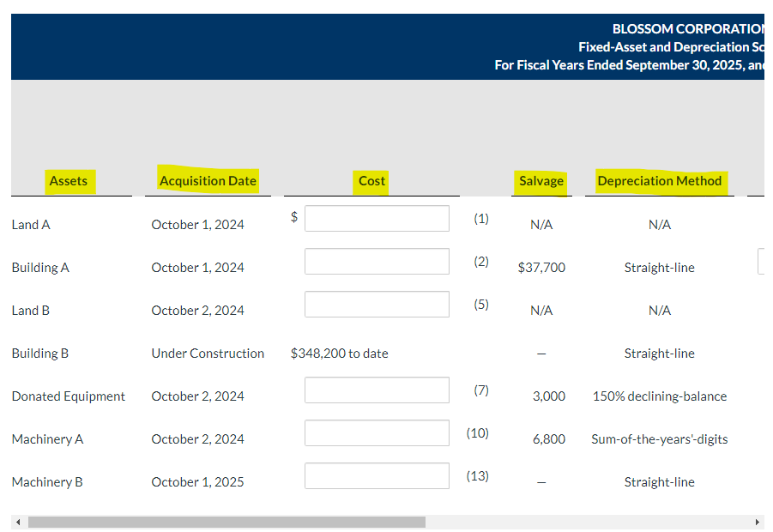773x532 pixels.
Task: Click the Depreciation Method column header
Action: [x=660, y=181]
